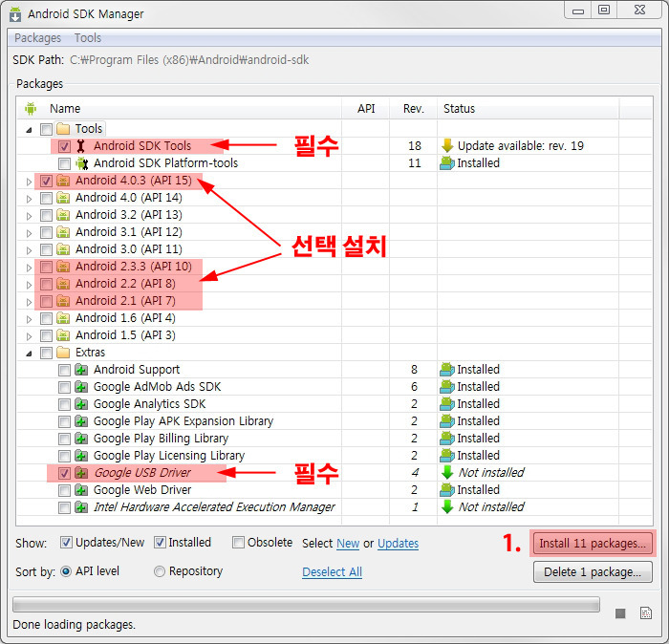
Task: Click the Android 3.2 (API 13) package icon
Action: [63, 215]
